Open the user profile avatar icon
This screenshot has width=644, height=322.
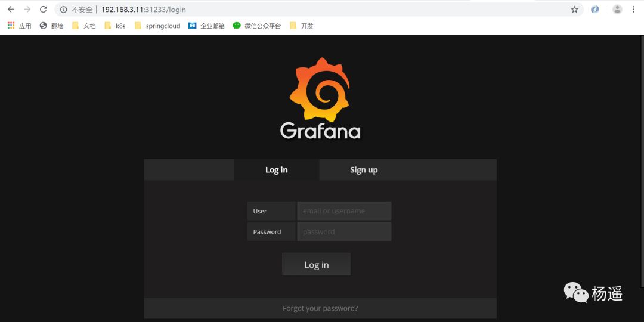coord(617,9)
